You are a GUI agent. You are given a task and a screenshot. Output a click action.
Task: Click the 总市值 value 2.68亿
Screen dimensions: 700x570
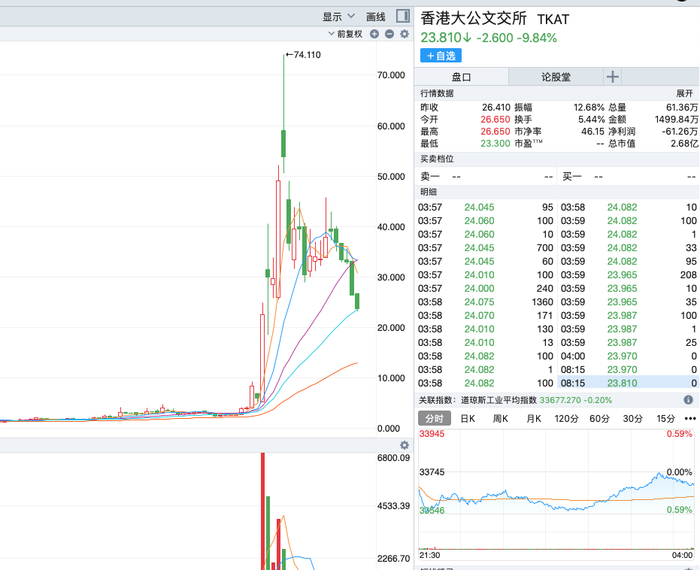click(684, 144)
